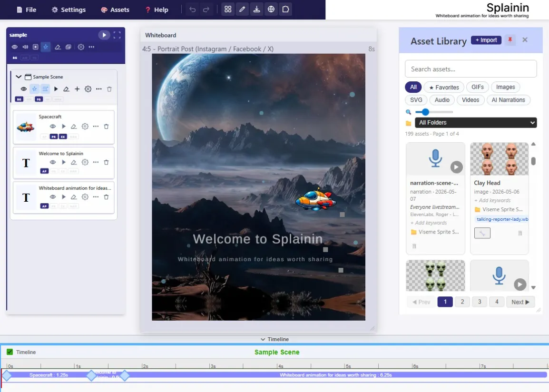Click the Search assets field

coord(471,69)
